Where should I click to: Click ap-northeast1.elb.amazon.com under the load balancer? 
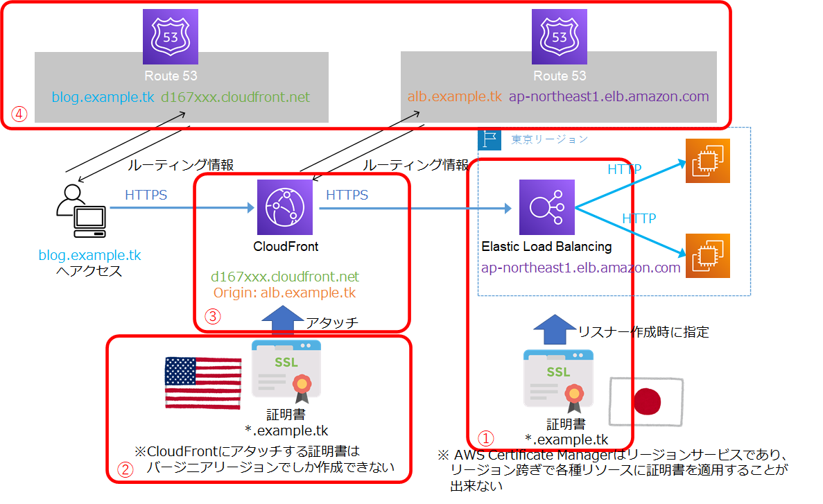(581, 268)
